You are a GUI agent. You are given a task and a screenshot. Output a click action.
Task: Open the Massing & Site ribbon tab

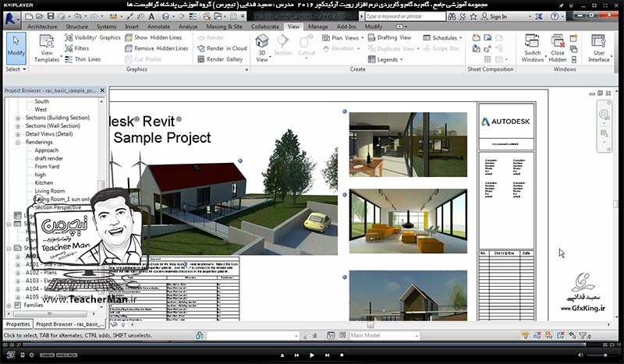click(224, 27)
